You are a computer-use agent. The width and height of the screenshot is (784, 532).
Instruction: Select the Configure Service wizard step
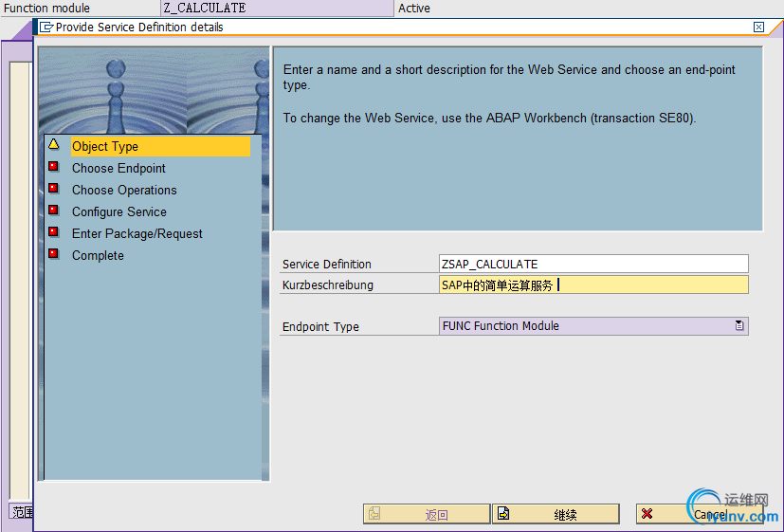click(119, 212)
